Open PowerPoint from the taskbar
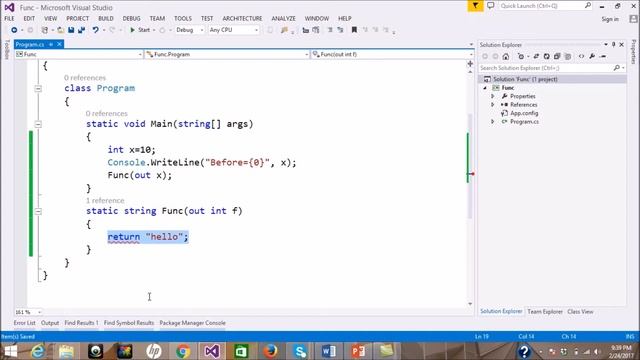 pyautogui.click(x=358, y=351)
